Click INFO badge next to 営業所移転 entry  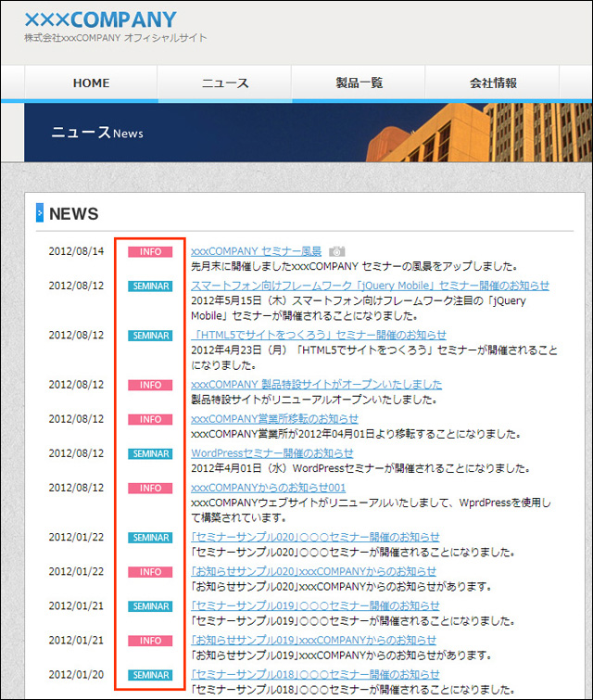click(150, 420)
